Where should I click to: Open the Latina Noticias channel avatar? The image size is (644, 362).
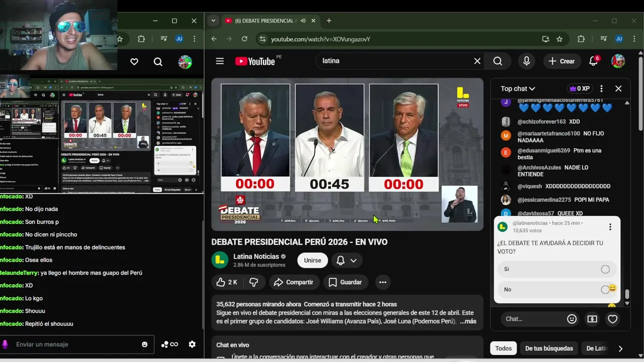point(219,260)
